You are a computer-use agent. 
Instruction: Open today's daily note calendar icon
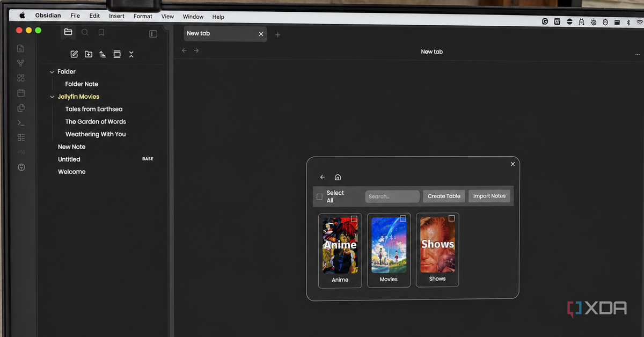pos(21,93)
